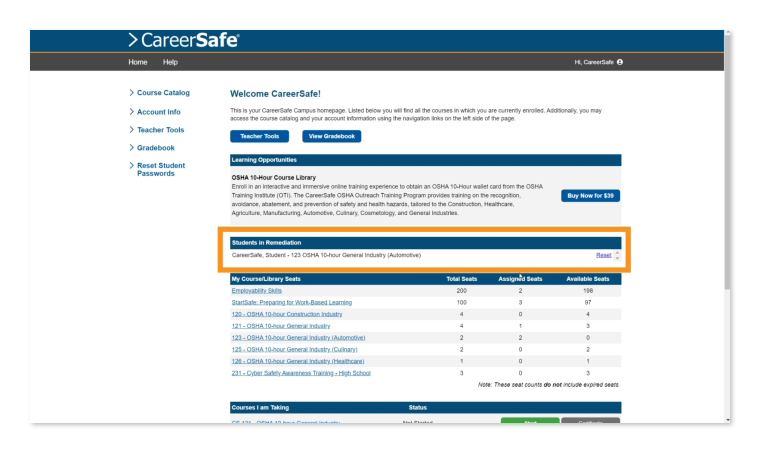Open 123 - OSHA 10-hour General Industry (Automotive) link

(x=298, y=338)
